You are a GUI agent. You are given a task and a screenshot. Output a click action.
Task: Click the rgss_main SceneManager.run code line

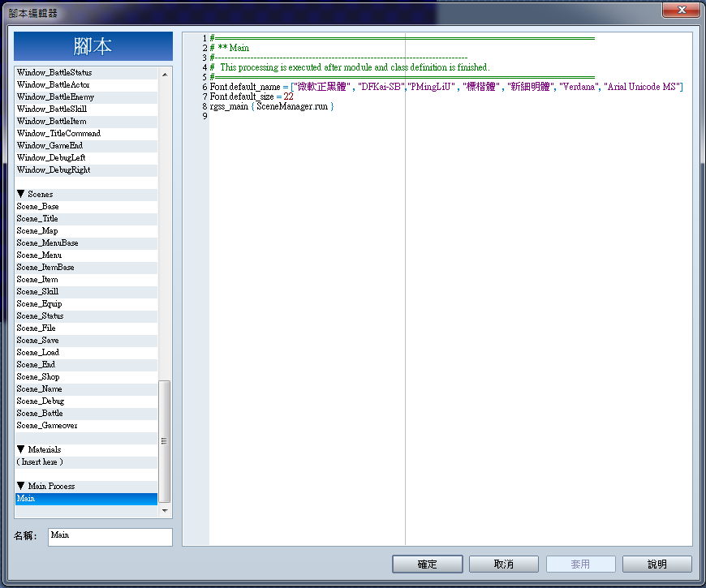[272, 106]
